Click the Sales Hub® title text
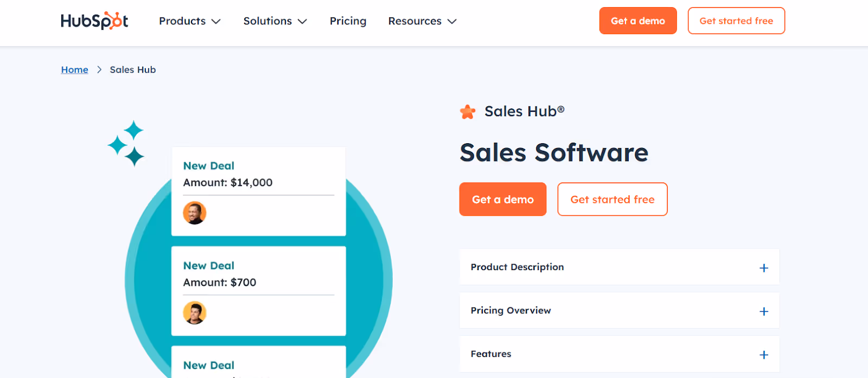The height and width of the screenshot is (378, 868). click(x=525, y=111)
